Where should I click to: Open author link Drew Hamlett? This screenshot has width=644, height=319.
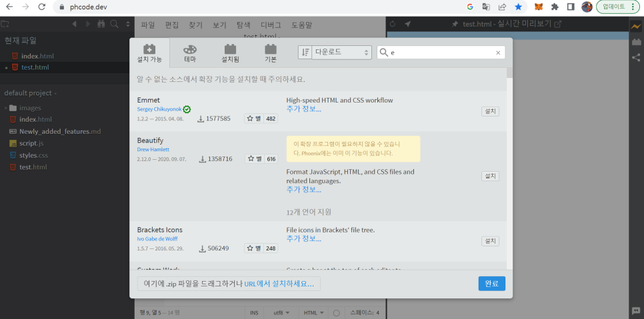(x=153, y=150)
